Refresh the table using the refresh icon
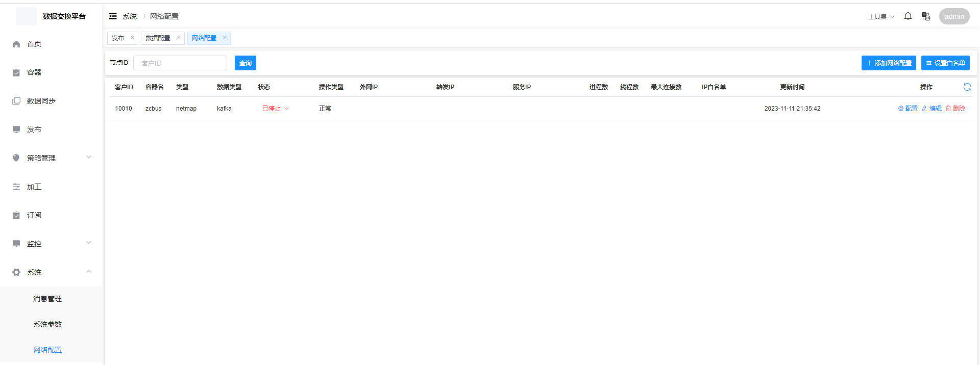This screenshot has height=365, width=980. pyautogui.click(x=967, y=87)
